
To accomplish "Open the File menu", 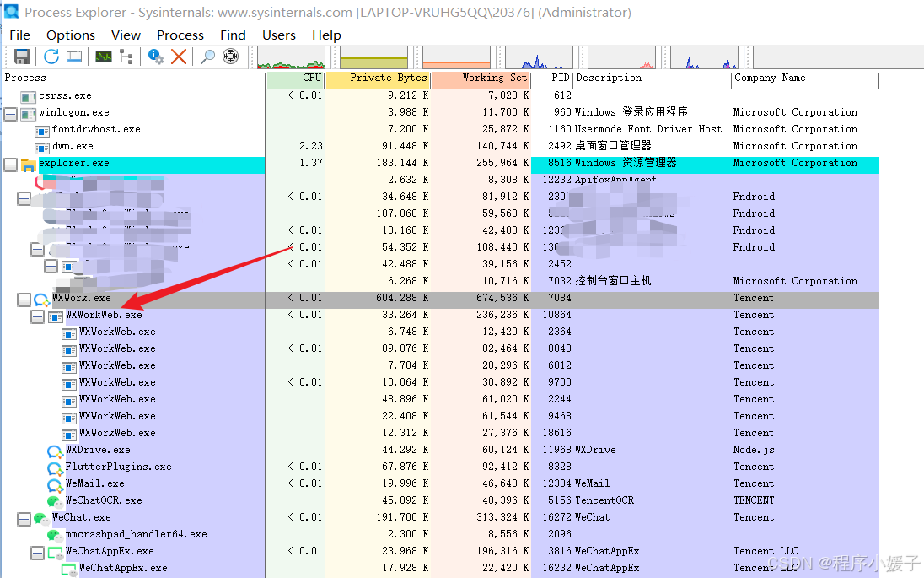I will pos(19,35).
